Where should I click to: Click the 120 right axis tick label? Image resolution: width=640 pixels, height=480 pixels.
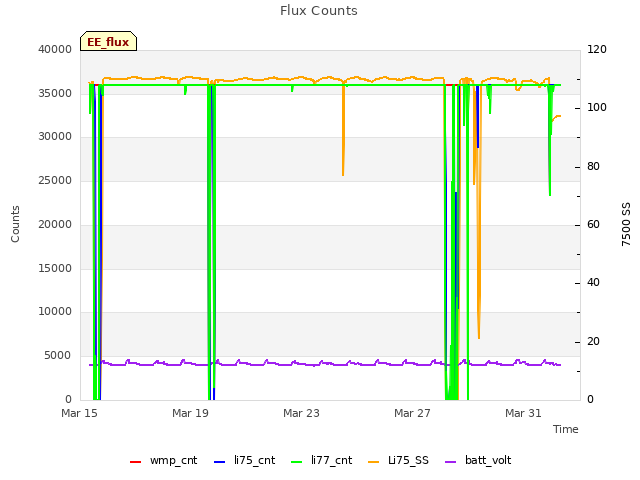(597, 49)
